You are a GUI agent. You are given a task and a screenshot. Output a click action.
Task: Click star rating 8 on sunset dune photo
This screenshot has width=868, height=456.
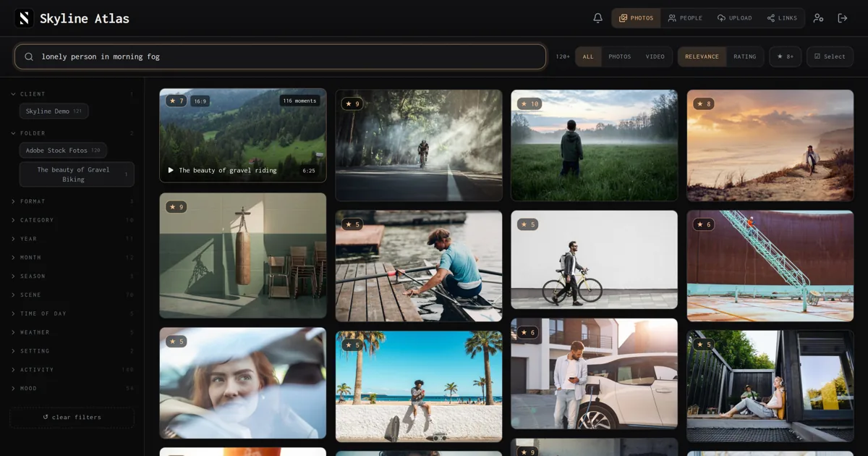[704, 104]
